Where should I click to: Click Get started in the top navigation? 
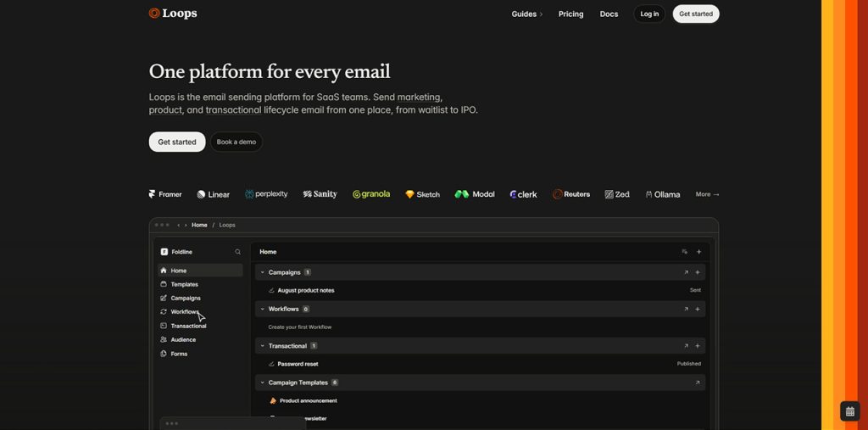(x=696, y=14)
